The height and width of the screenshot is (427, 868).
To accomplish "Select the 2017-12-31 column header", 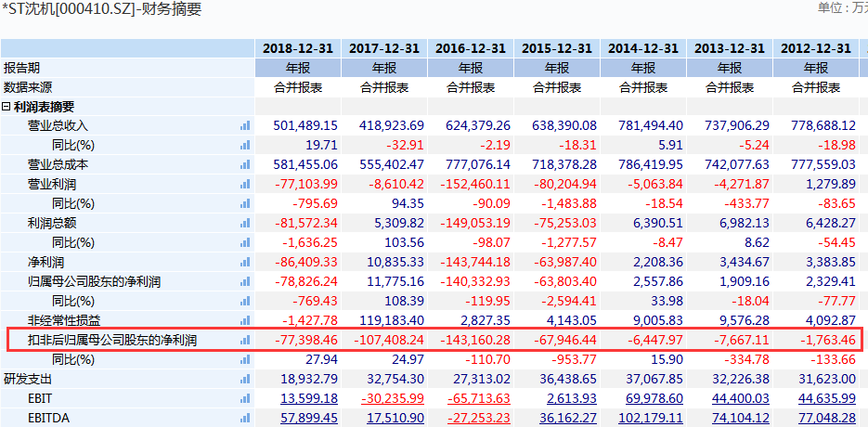I will coord(384,49).
